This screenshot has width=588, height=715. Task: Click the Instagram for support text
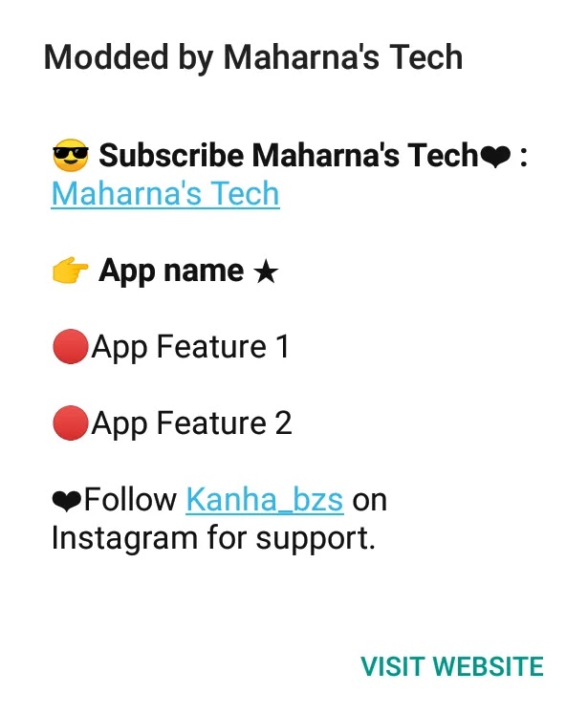point(213,538)
